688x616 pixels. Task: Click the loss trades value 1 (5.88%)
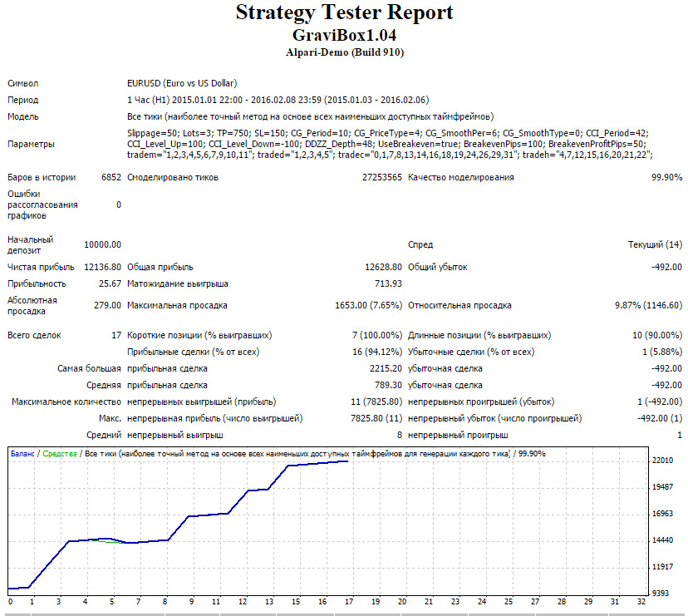pyautogui.click(x=662, y=352)
